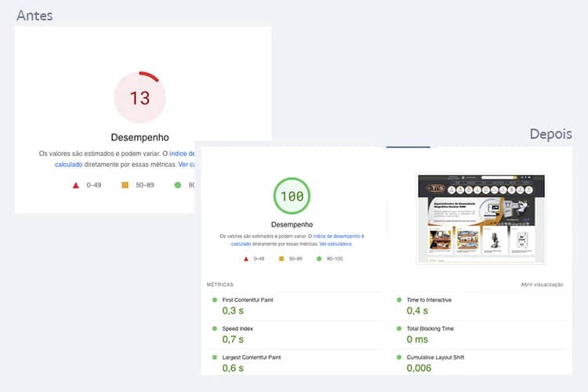
Task: Click the 'calculado' link in Antes panel
Action: coord(71,165)
